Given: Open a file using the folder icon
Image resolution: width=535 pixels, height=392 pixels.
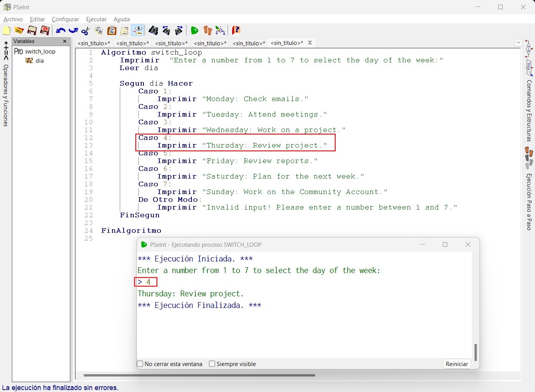Looking at the screenshot, I should 19,30.
